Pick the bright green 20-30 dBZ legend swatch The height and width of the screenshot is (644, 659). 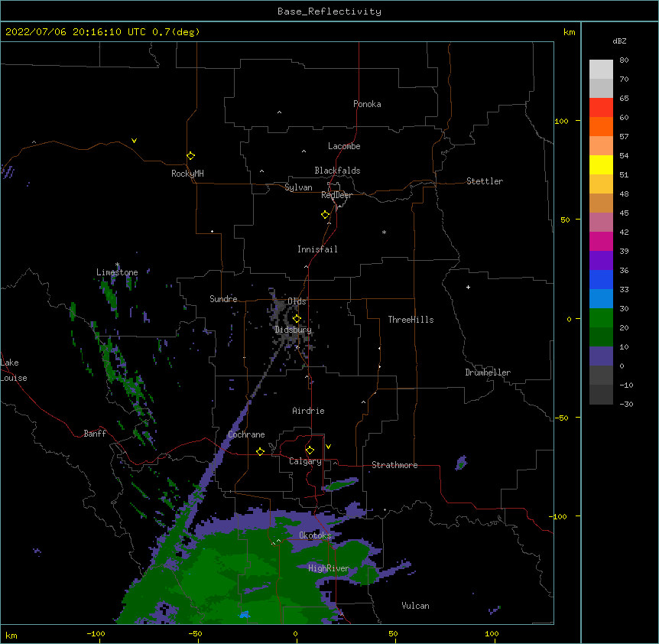(x=601, y=318)
